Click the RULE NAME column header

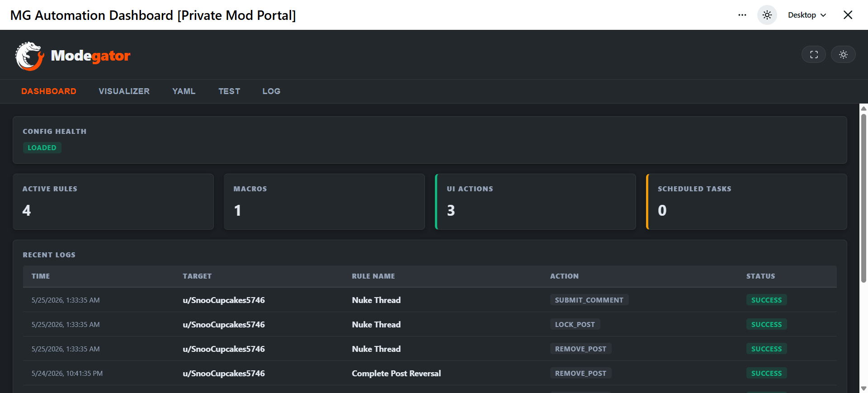point(373,276)
